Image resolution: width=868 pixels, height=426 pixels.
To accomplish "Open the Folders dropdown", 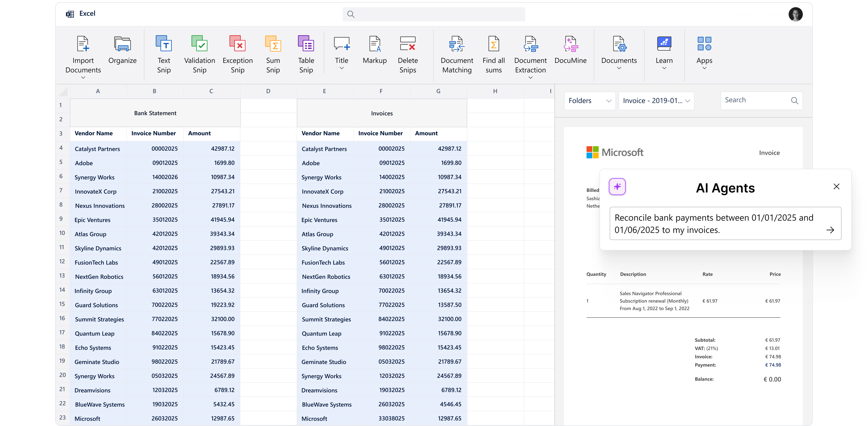I will pos(590,101).
